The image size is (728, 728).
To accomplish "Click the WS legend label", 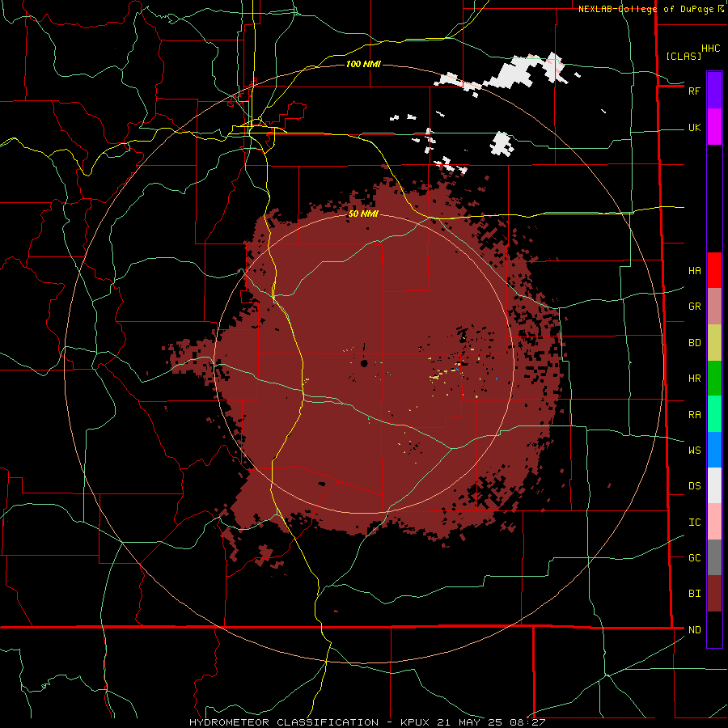I will [694, 451].
